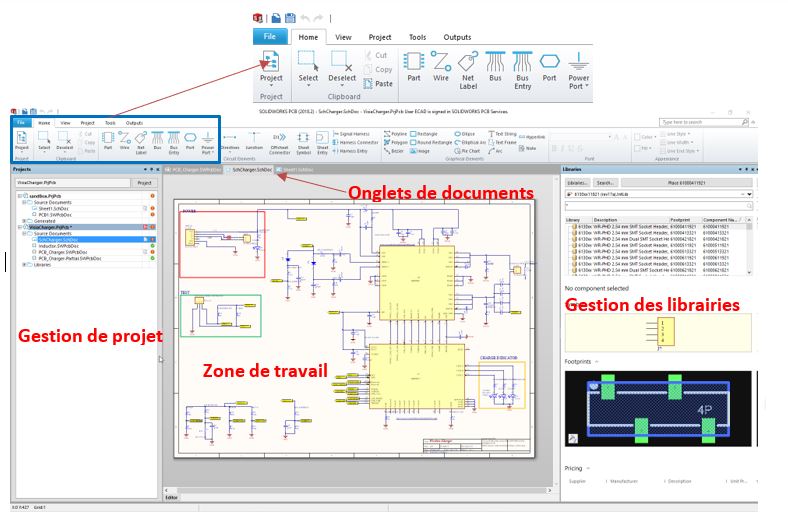Click the Arc tool

[x=496, y=151]
